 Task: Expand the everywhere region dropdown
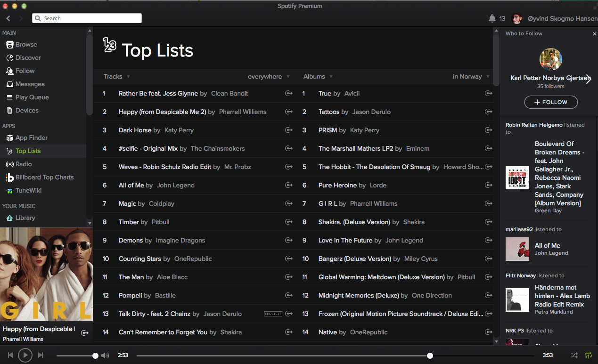269,76
